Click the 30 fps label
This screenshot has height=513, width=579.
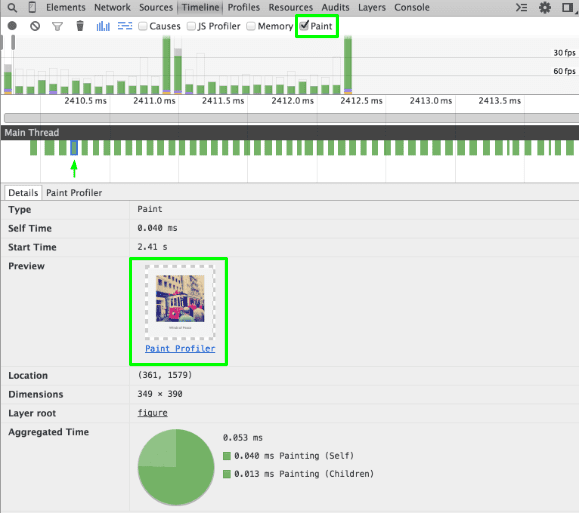564,53
